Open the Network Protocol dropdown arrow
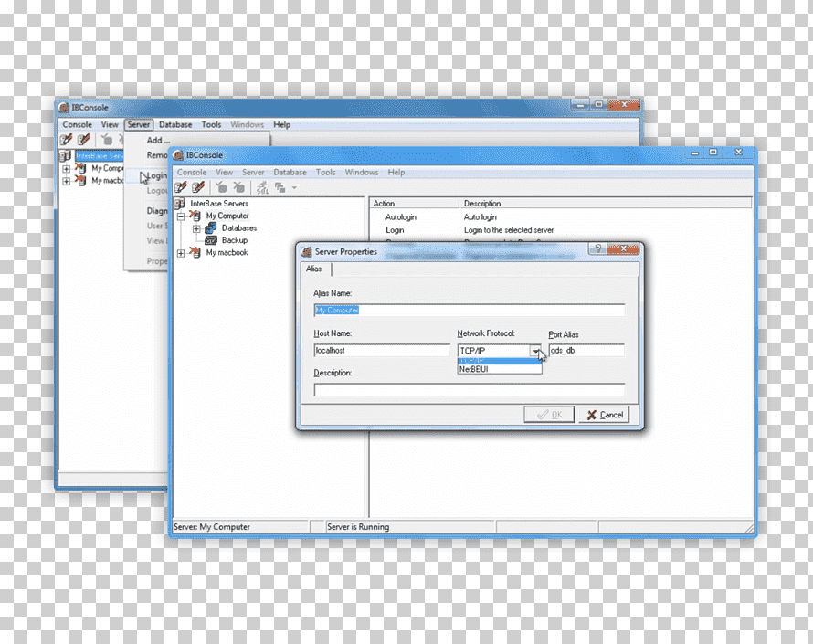The image size is (813, 644). point(535,351)
